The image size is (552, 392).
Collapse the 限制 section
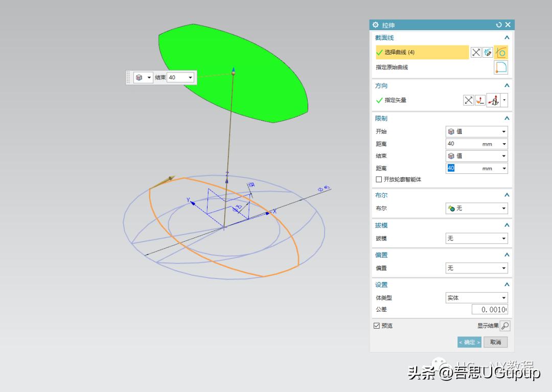pyautogui.click(x=506, y=118)
